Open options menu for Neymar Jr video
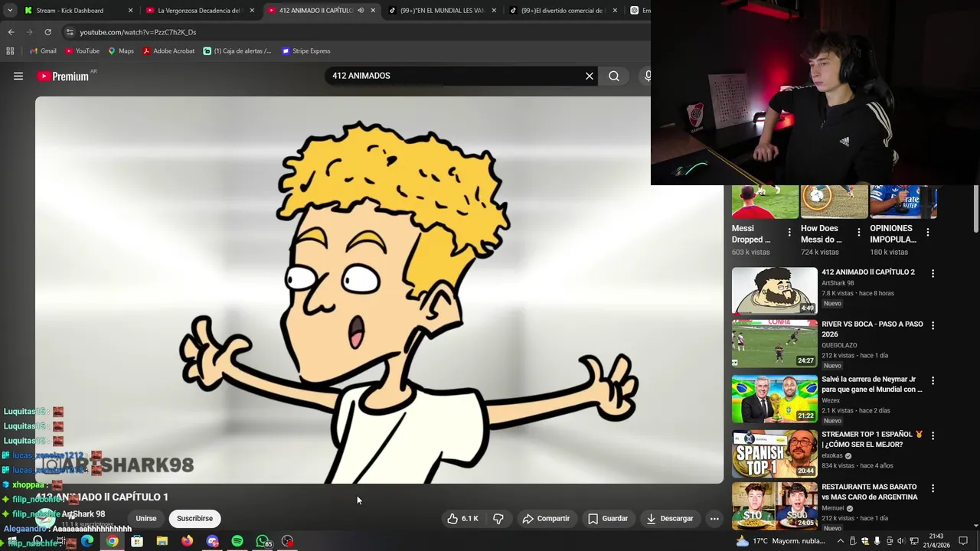Screen dimensions: 980x551 (933, 380)
